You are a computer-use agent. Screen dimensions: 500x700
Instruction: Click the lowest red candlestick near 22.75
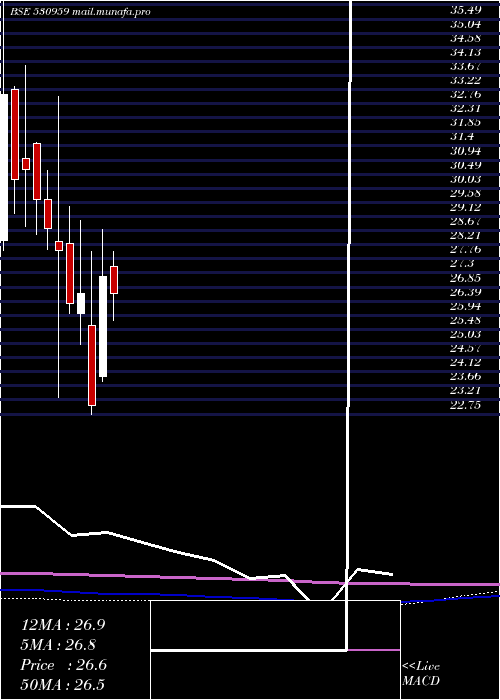pos(92,365)
